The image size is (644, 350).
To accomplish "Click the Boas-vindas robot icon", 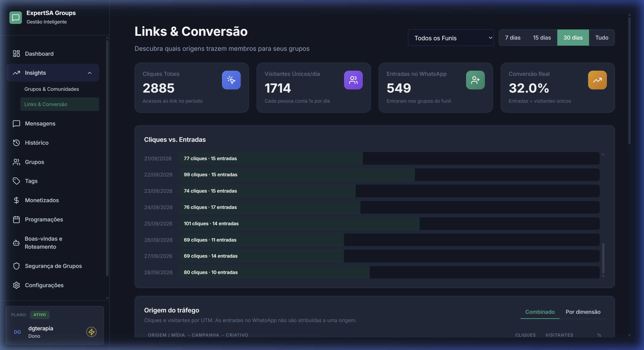I will (16, 243).
